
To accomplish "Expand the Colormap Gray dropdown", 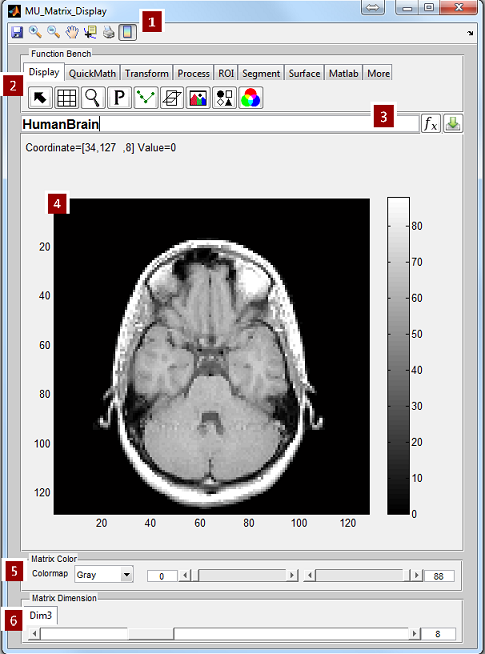I will coord(126,575).
